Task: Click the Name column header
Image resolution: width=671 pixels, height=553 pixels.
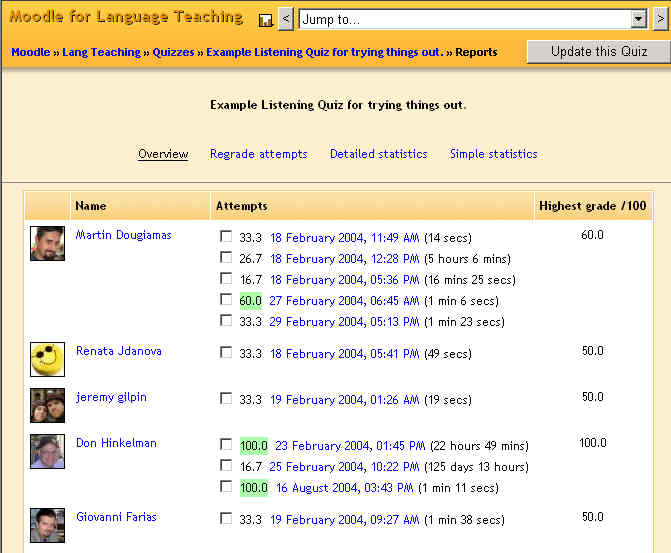Action: point(91,206)
